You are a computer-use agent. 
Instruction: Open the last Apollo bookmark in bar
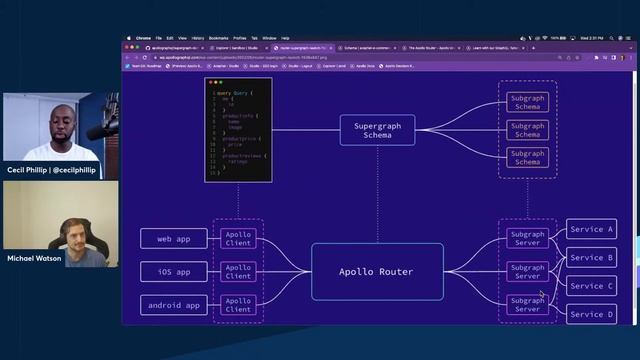(396, 66)
